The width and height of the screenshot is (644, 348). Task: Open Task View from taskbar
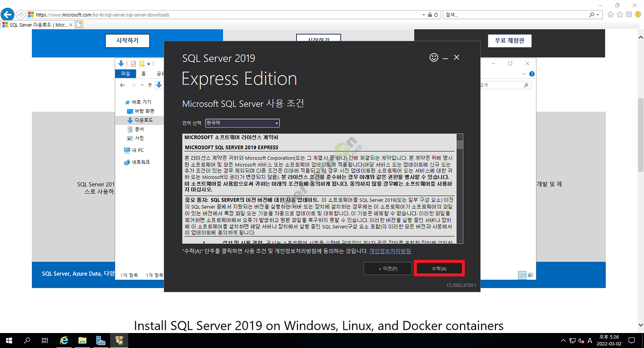coord(45,341)
